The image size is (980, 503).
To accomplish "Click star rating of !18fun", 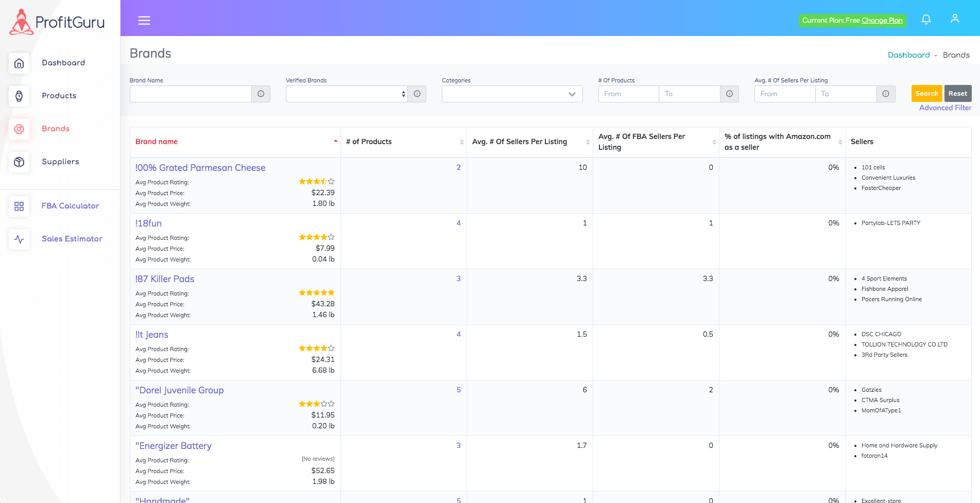I will point(317,237).
